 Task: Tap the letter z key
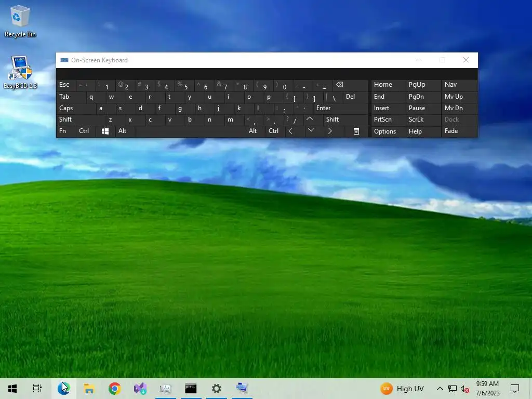115,119
